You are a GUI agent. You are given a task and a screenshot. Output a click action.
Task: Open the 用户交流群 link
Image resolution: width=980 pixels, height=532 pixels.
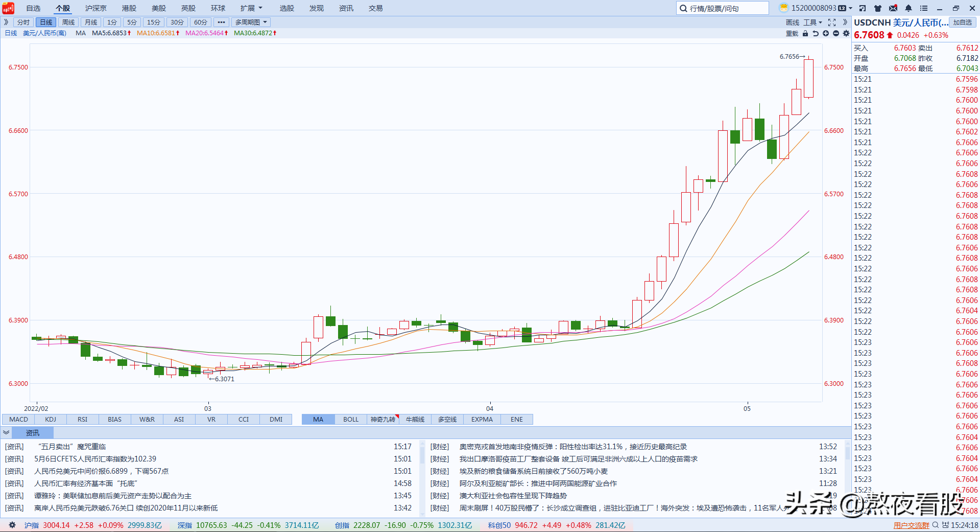coord(912,525)
